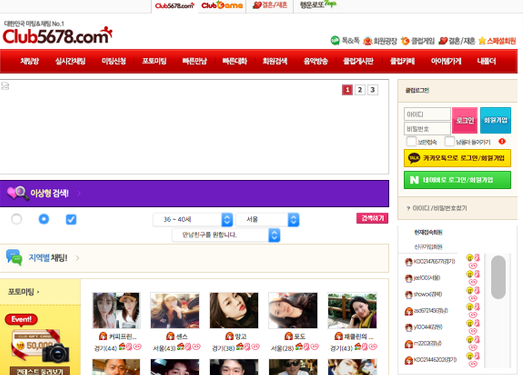This screenshot has width=523, height=375.
Task: Select the blue filled radio button in search
Action: [x=44, y=219]
